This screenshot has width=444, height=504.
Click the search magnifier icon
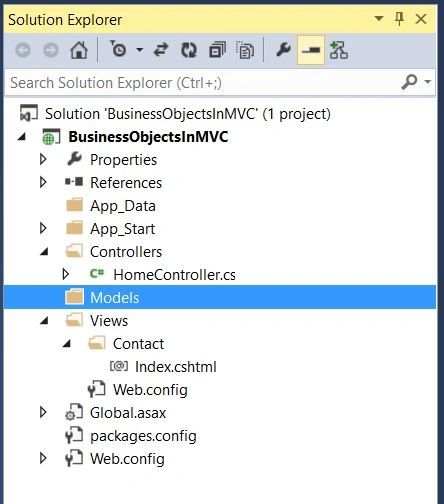(x=409, y=82)
